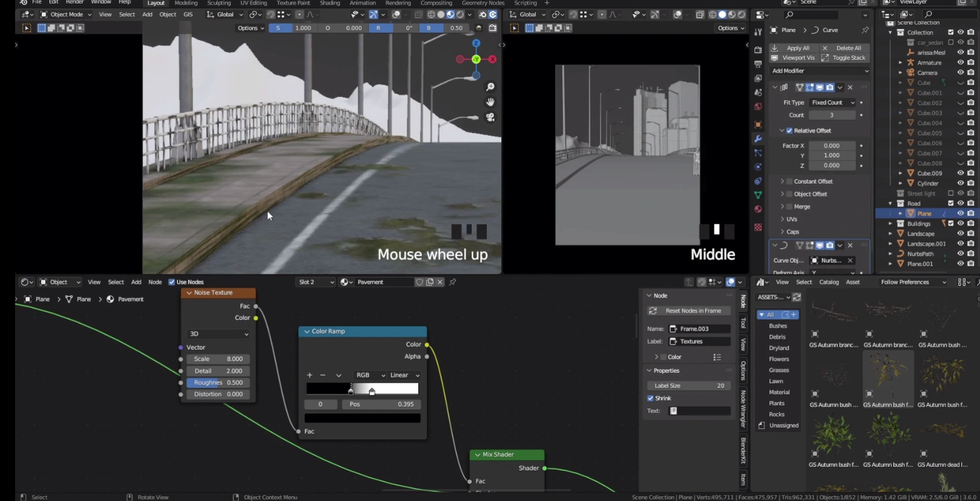Image resolution: width=980 pixels, height=501 pixels.
Task: Switch to the Shading workspace tab
Action: coord(330,3)
